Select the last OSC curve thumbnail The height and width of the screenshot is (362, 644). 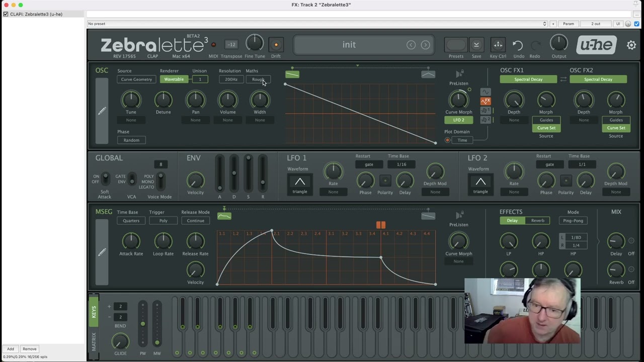428,74
